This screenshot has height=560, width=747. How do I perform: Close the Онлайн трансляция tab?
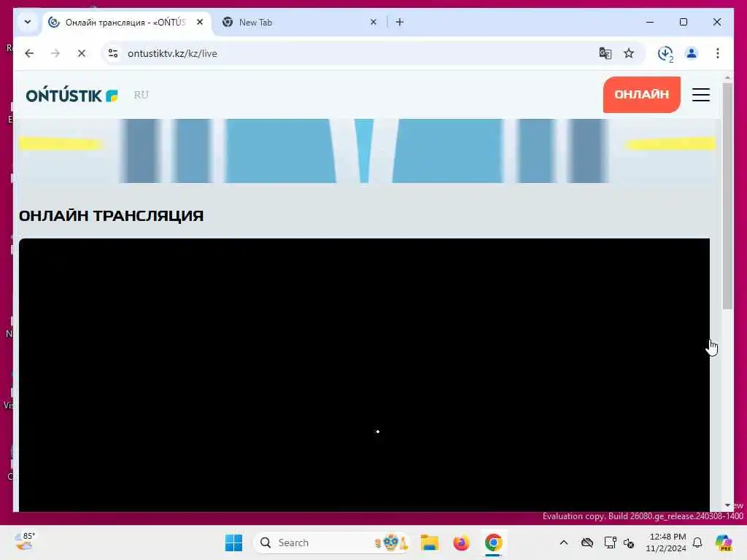[200, 22]
